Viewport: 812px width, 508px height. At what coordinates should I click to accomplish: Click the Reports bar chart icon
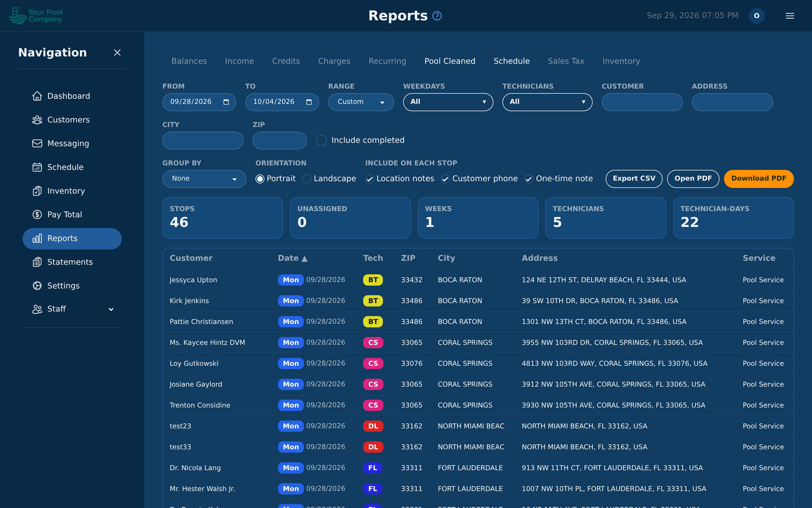pyautogui.click(x=37, y=238)
